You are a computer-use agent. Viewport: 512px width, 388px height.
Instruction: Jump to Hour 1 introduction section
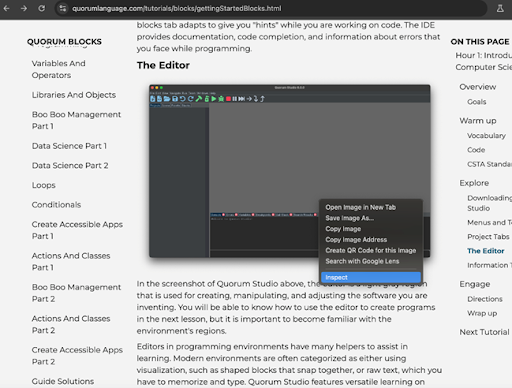coord(484,61)
